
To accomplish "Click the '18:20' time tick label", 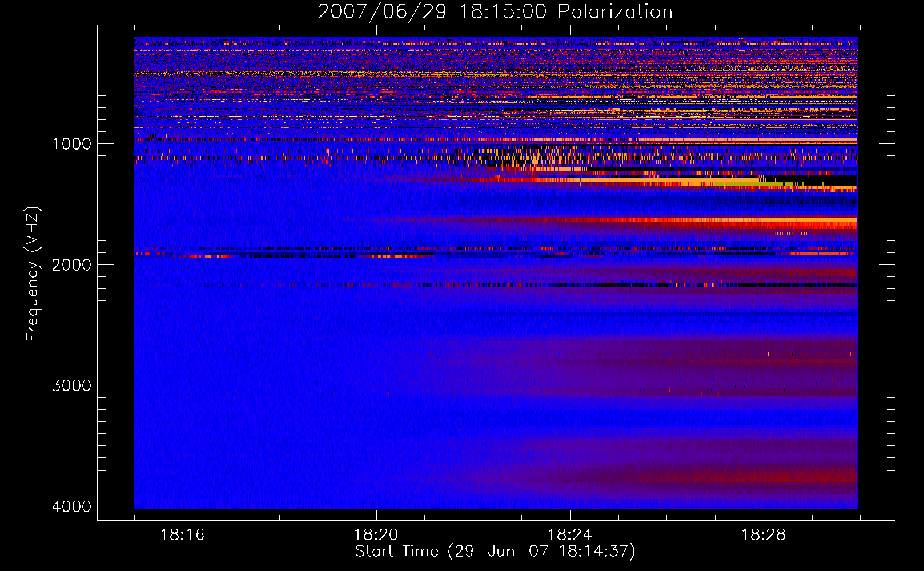I will point(376,534).
